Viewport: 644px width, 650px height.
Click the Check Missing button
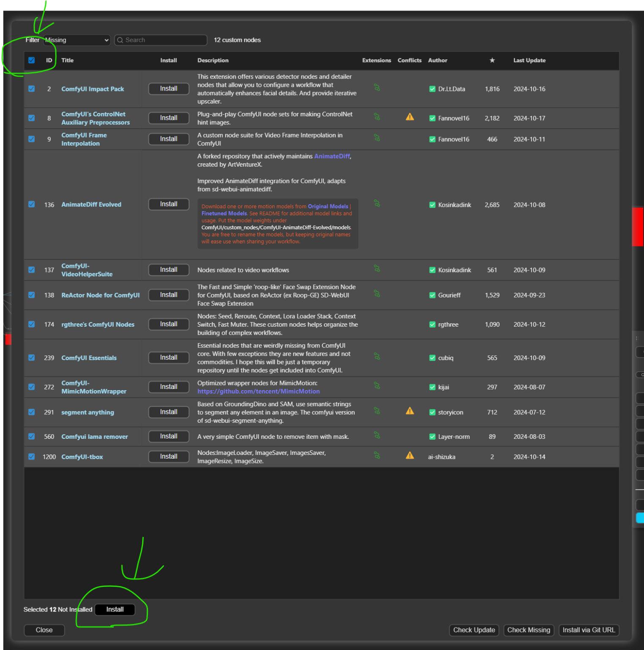(529, 630)
